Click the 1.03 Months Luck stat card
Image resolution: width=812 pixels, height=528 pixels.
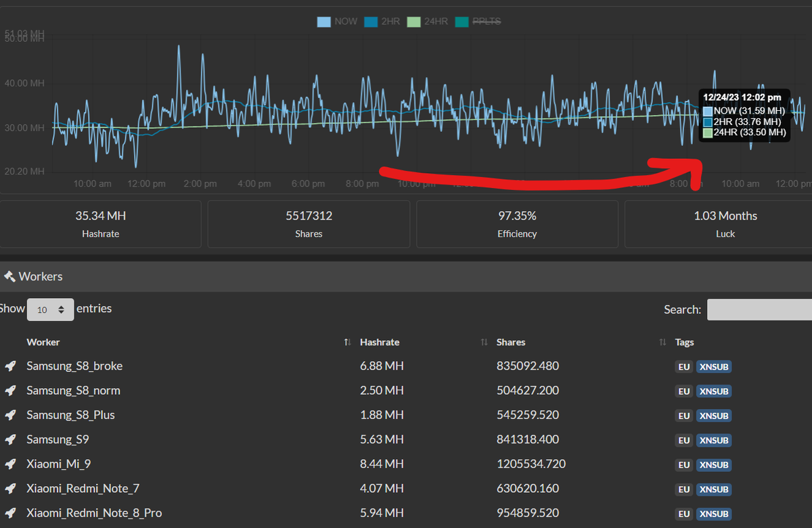point(719,224)
